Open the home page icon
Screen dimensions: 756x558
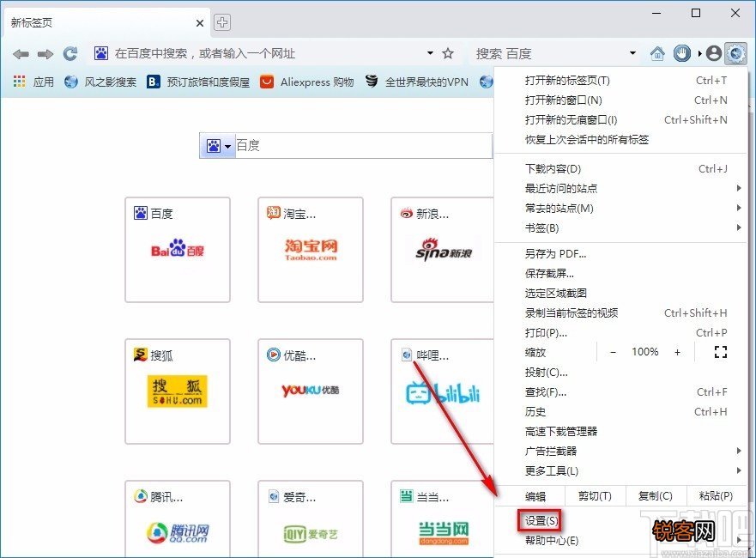pos(657,53)
